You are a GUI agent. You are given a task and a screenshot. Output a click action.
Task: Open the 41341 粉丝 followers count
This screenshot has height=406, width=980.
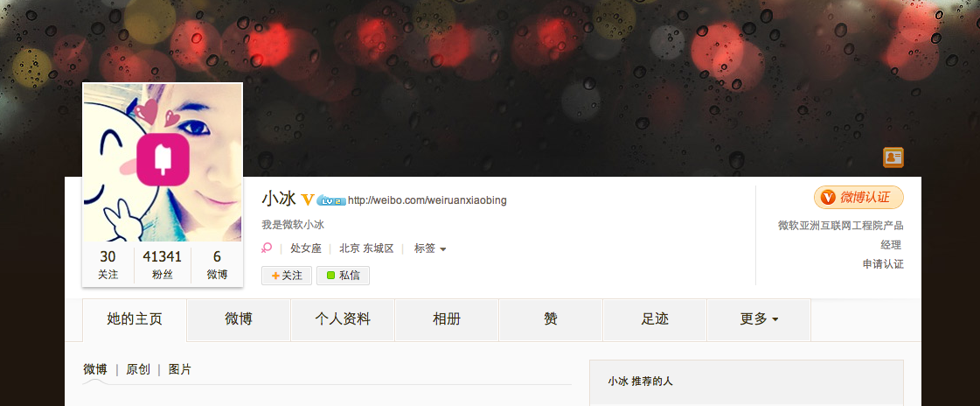[x=163, y=264]
